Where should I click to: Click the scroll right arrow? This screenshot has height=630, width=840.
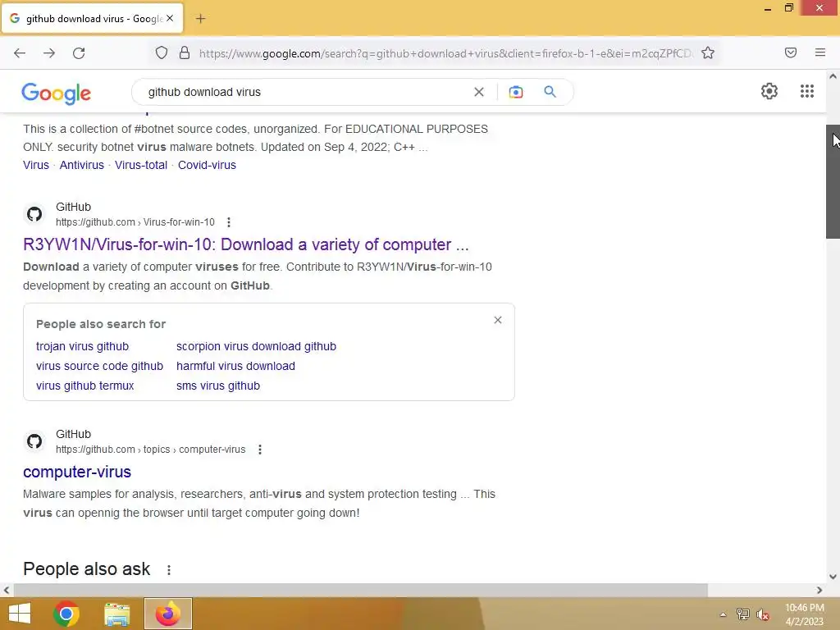819,591
